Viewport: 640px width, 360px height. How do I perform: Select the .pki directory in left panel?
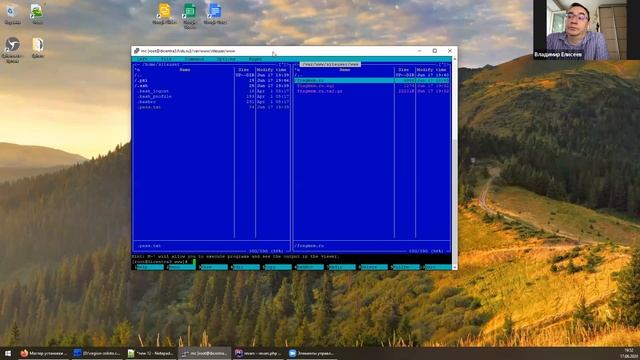coord(212,80)
